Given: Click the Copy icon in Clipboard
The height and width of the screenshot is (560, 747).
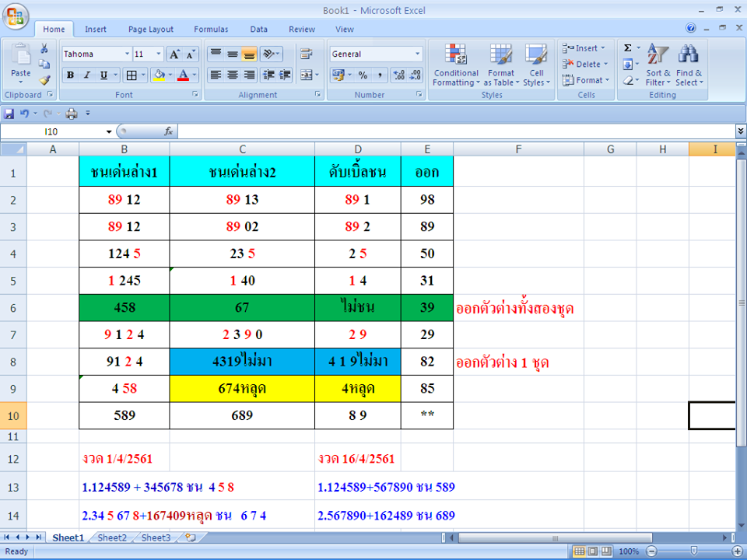Looking at the screenshot, I should [44, 64].
